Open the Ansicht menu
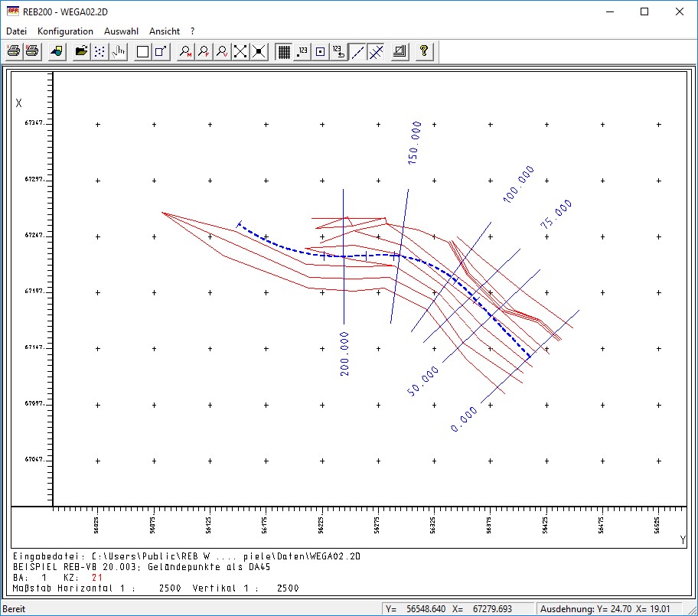Image resolution: width=698 pixels, height=616 pixels. (x=165, y=31)
